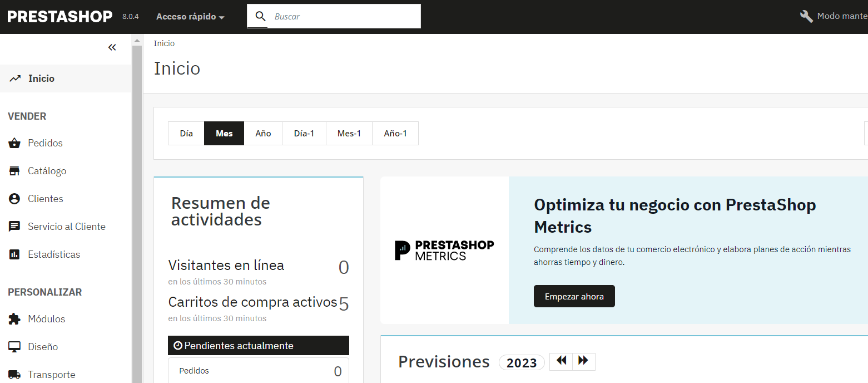Click the Servicio al Cliente chat icon
This screenshot has width=868, height=383.
[14, 227]
